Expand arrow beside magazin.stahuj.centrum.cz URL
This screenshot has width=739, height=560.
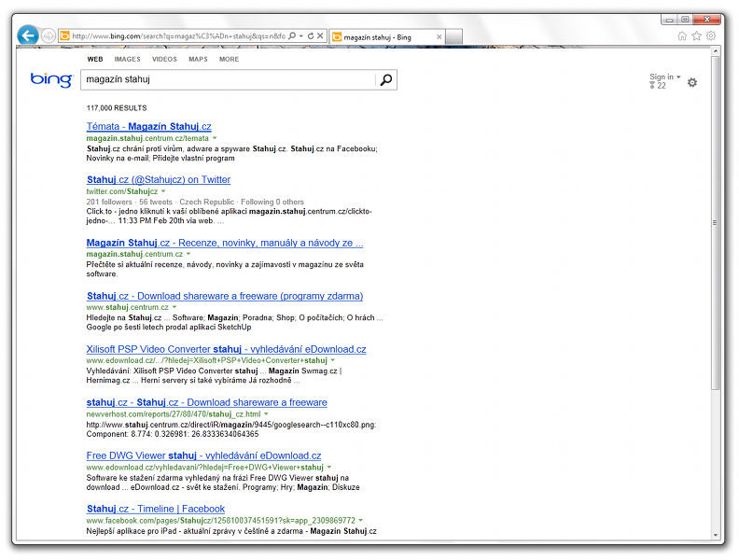point(188,254)
